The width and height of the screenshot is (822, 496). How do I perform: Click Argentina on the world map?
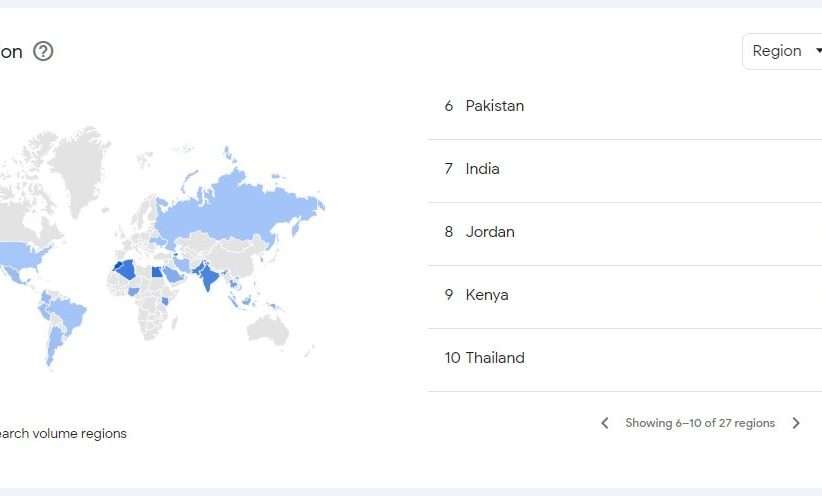click(x=54, y=344)
